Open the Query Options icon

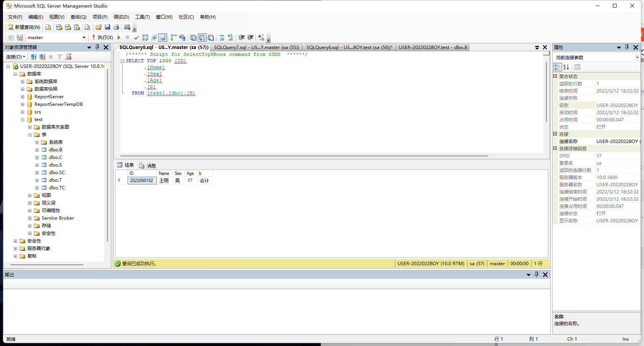pos(154,38)
